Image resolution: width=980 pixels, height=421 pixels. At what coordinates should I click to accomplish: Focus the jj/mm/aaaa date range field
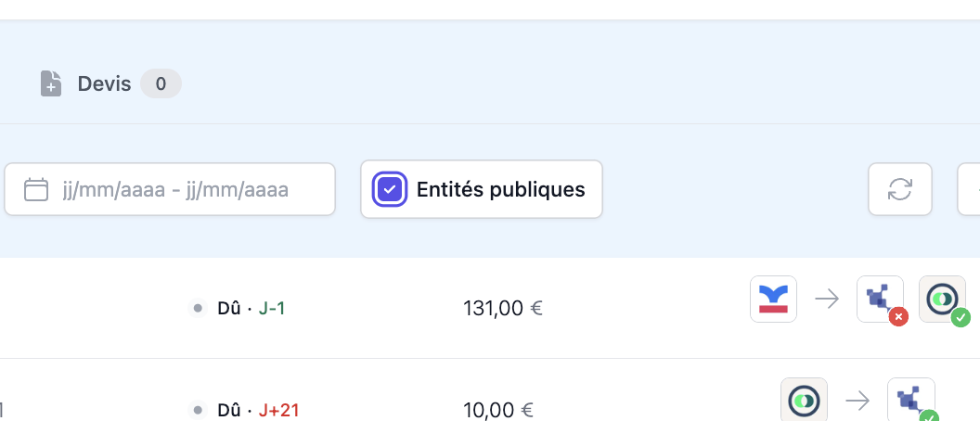[x=170, y=189]
